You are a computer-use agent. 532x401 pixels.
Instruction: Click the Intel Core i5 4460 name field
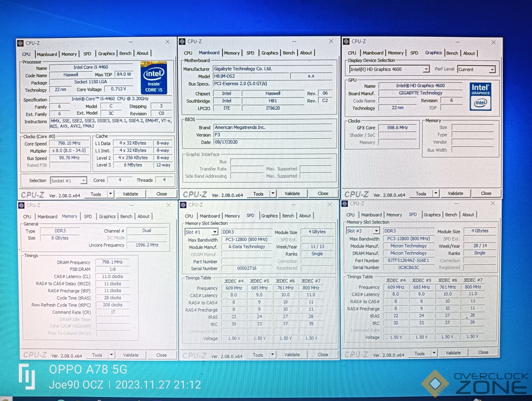point(91,67)
